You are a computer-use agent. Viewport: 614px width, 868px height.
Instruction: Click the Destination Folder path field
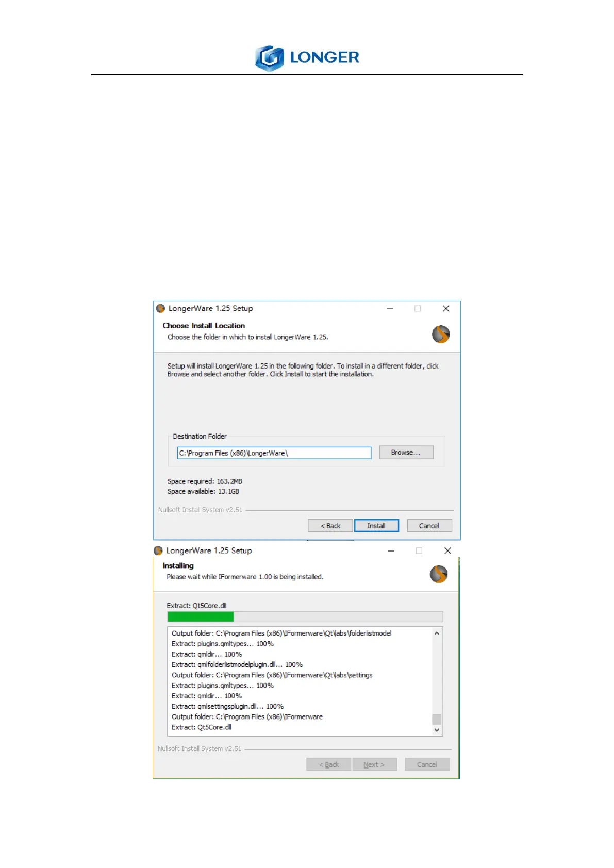[274, 453]
